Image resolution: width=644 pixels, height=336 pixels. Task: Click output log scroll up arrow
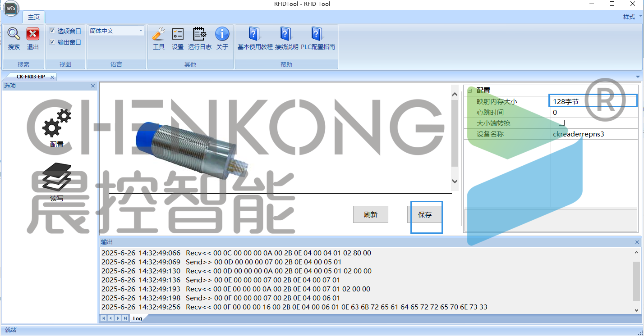point(636,253)
